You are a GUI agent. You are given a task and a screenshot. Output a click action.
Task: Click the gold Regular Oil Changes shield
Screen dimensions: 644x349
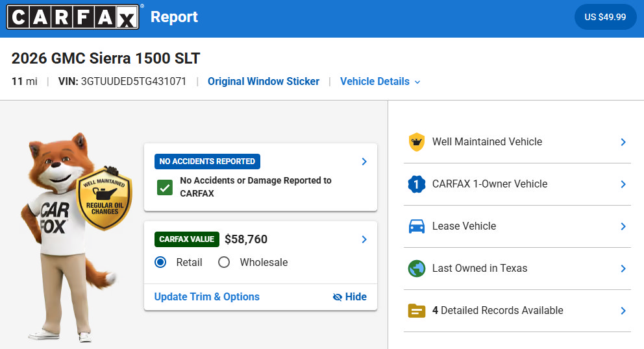click(x=105, y=199)
